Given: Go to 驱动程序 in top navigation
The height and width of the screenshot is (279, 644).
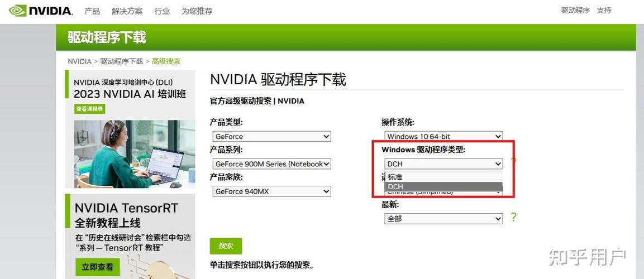Looking at the screenshot, I should 575,11.
